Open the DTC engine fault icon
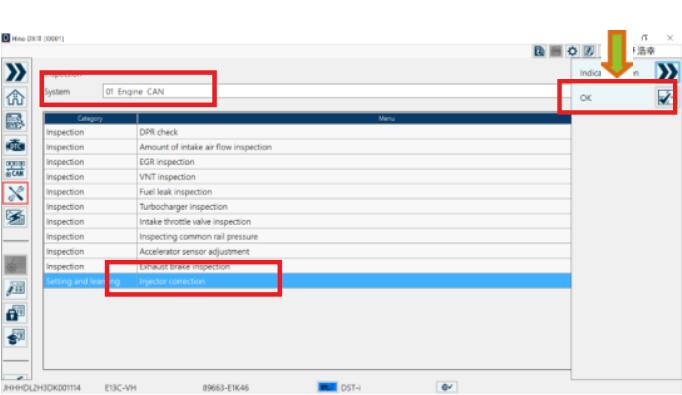 [16, 145]
